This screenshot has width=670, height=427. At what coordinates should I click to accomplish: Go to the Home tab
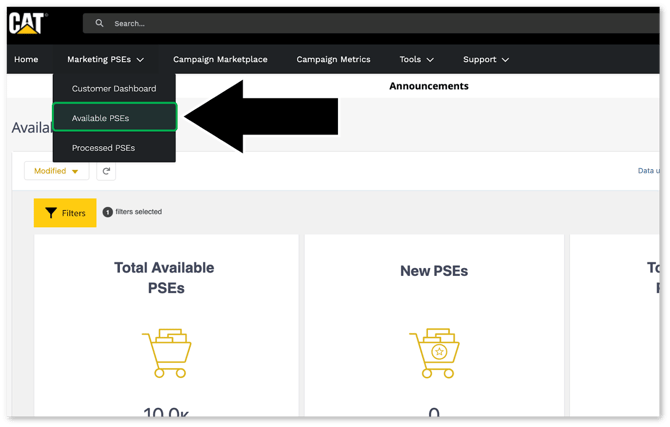[x=26, y=59]
